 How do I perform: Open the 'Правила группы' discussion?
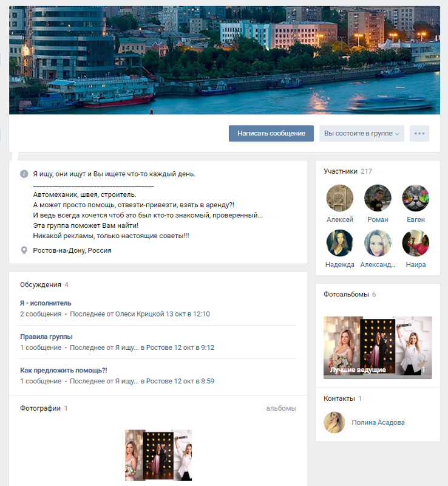[46, 337]
